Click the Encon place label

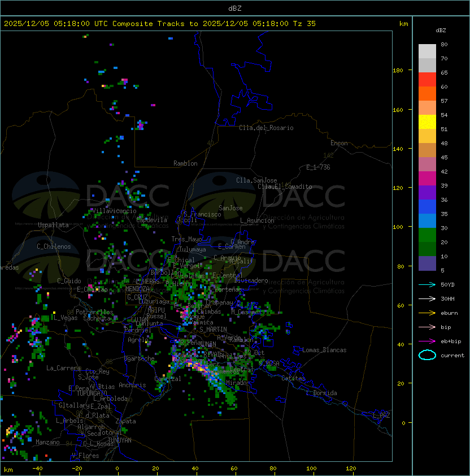(339, 143)
